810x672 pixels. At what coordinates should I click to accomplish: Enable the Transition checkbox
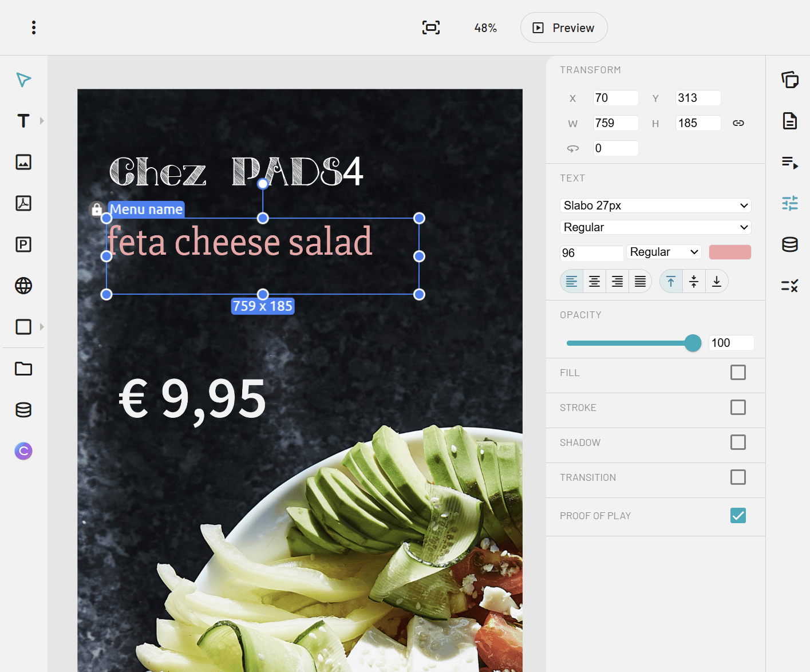tap(738, 477)
